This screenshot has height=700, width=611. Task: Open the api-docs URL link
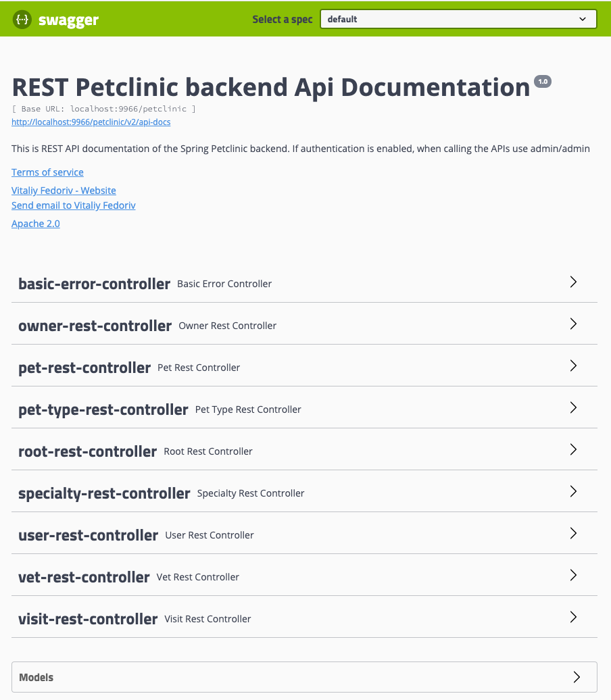click(x=91, y=122)
